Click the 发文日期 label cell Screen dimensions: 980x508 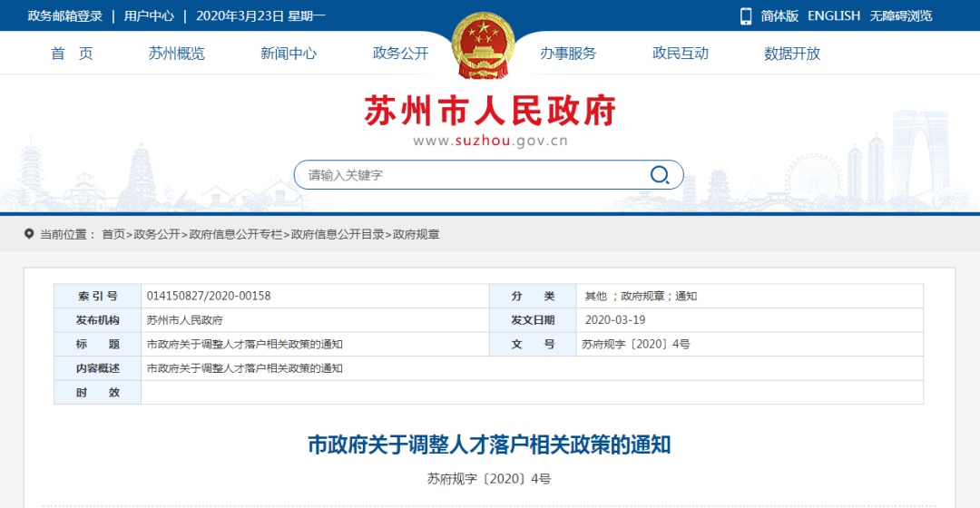[534, 320]
